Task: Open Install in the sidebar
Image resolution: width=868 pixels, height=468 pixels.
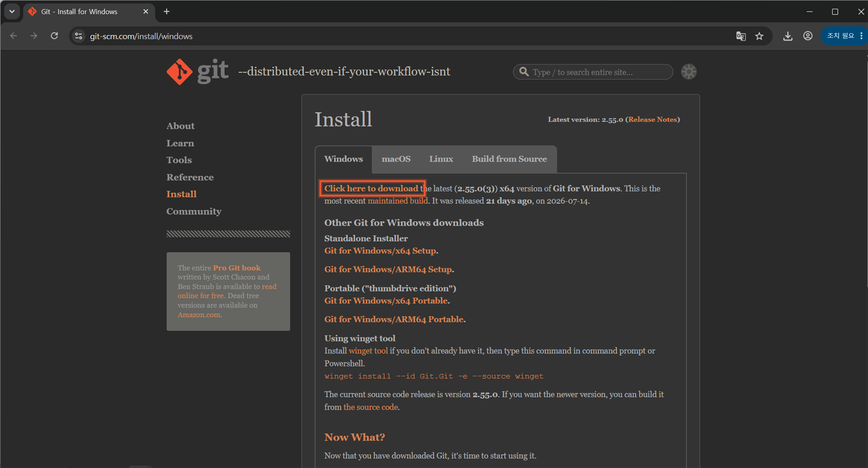Action: click(x=182, y=194)
